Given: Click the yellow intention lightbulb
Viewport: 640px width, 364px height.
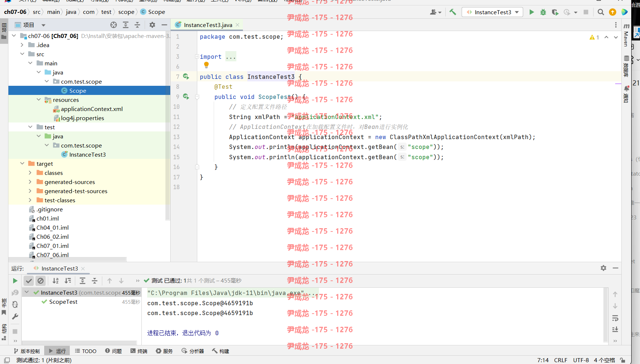Looking at the screenshot, I should click(x=206, y=65).
